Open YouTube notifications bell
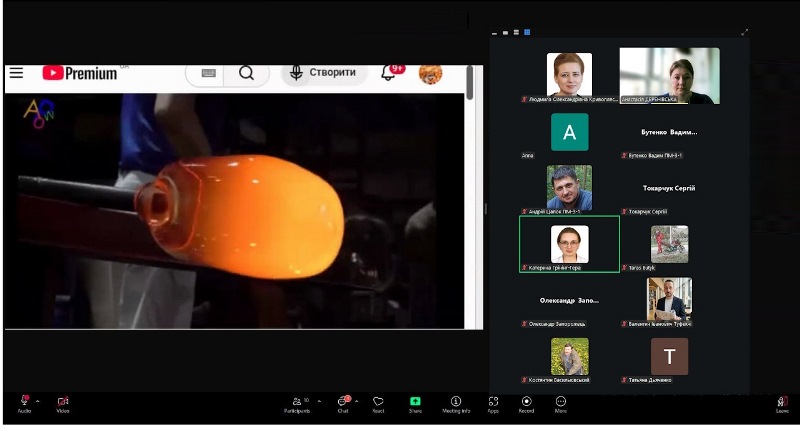The width and height of the screenshot is (800, 425). point(388,73)
